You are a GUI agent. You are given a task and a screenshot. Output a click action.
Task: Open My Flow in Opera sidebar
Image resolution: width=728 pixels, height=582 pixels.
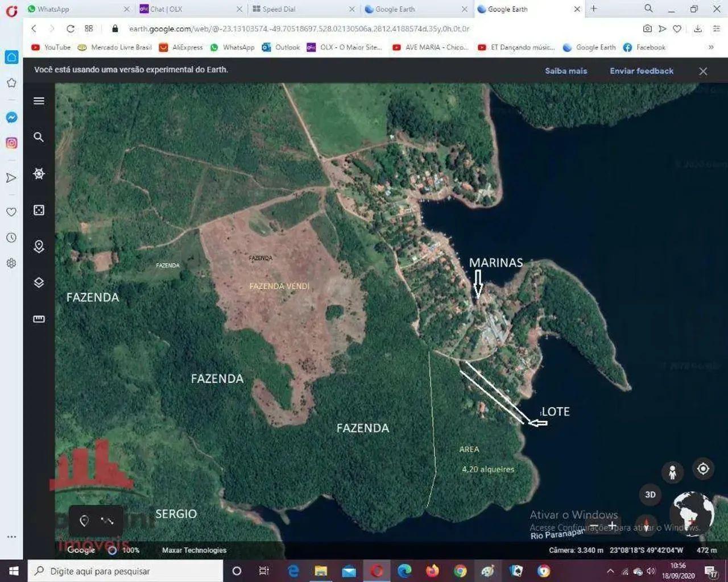(x=11, y=178)
